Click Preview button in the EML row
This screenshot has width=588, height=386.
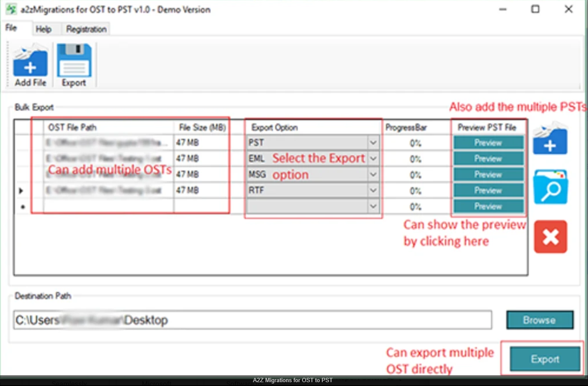(x=488, y=158)
